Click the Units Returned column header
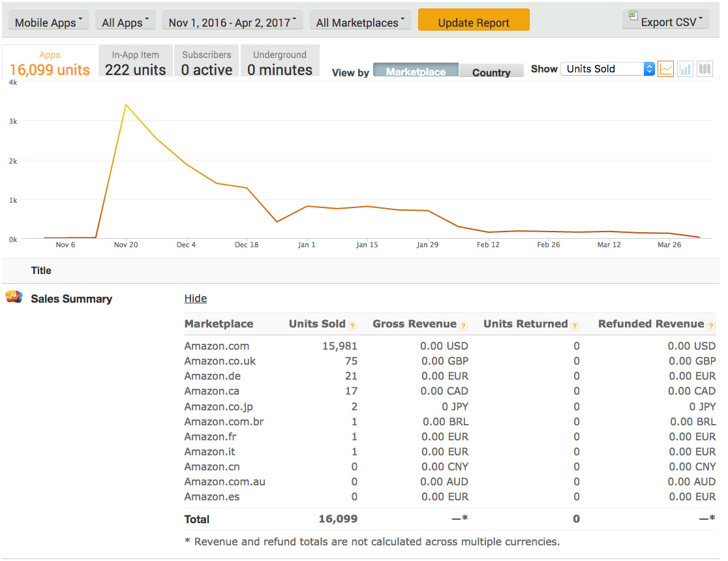Screen dimensions: 728x561 click(x=526, y=324)
